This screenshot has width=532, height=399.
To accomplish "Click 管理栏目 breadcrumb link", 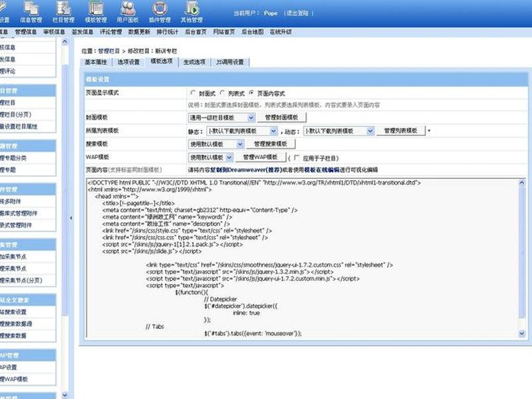I will coord(109,51).
